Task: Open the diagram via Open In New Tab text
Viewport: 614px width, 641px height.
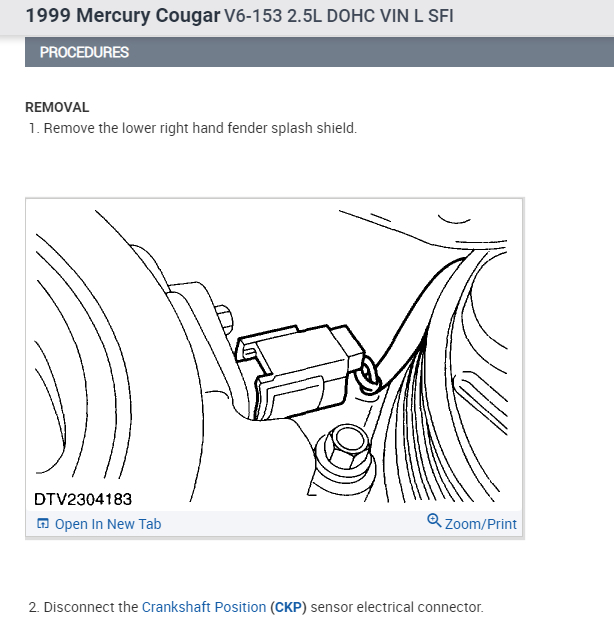Action: [x=108, y=524]
